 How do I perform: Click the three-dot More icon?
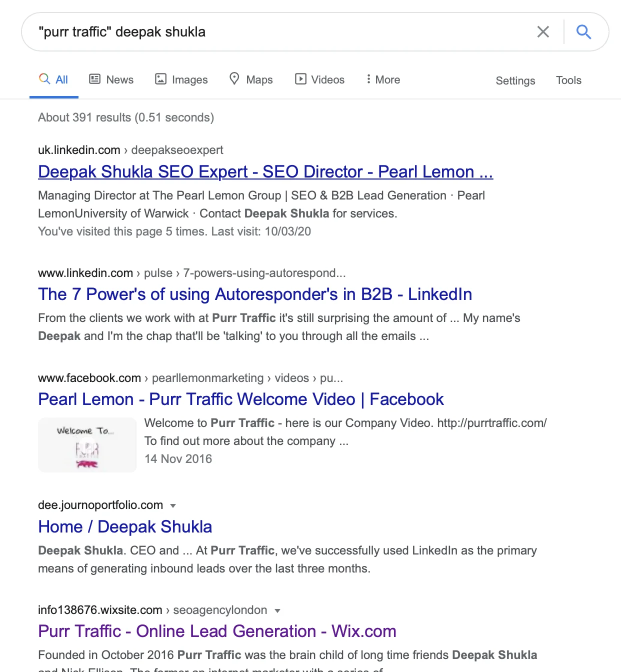click(368, 79)
